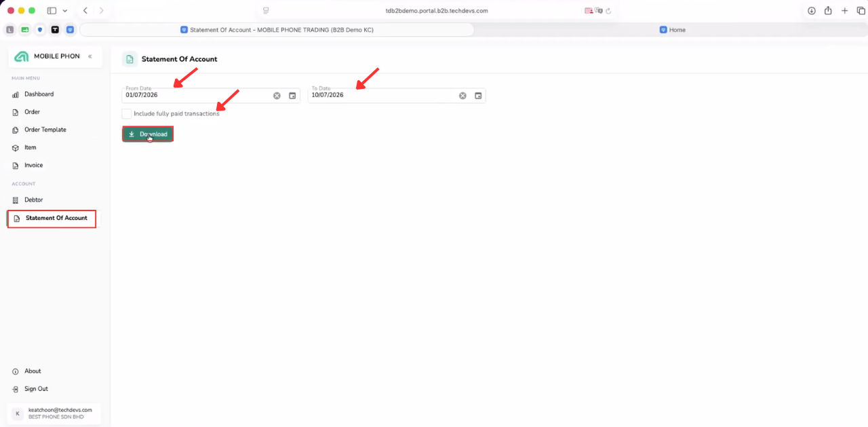This screenshot has height=427, width=868.
Task: Click the Item cube icon in sidebar
Action: click(x=16, y=147)
